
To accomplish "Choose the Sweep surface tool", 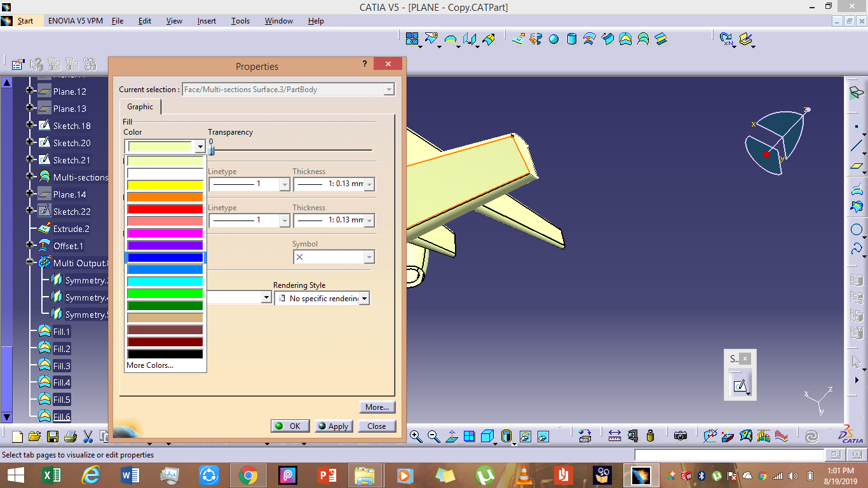I will pos(607,39).
